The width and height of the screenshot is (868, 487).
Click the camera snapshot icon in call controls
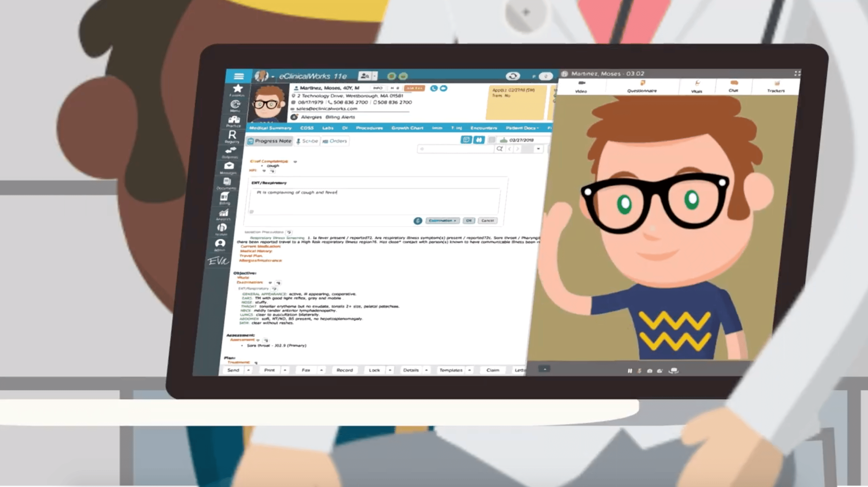[x=650, y=371]
